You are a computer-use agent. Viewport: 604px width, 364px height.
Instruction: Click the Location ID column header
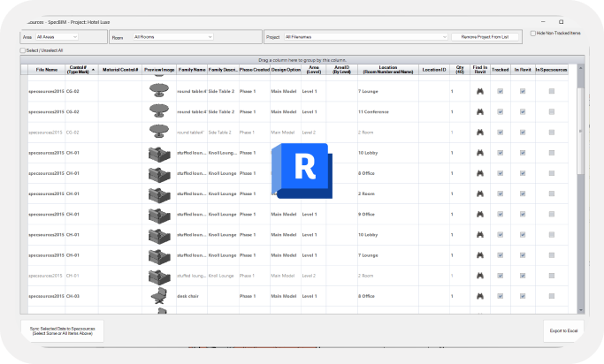[434, 70]
